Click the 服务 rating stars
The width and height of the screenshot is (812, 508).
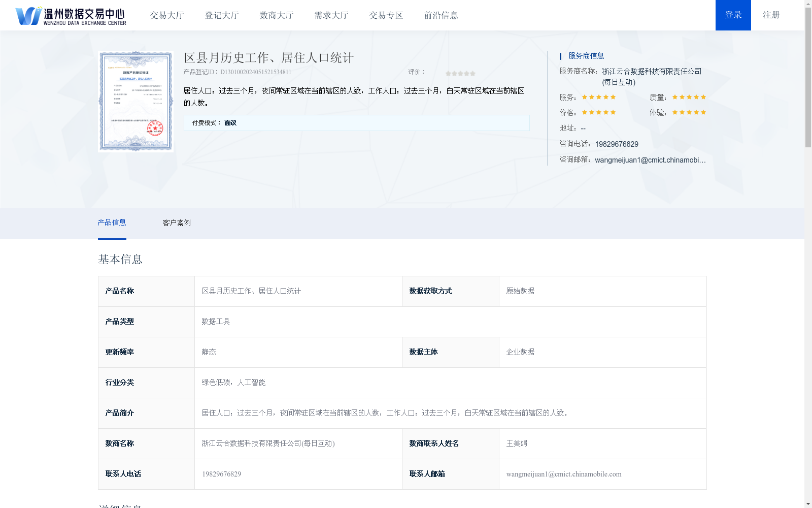[x=599, y=97]
